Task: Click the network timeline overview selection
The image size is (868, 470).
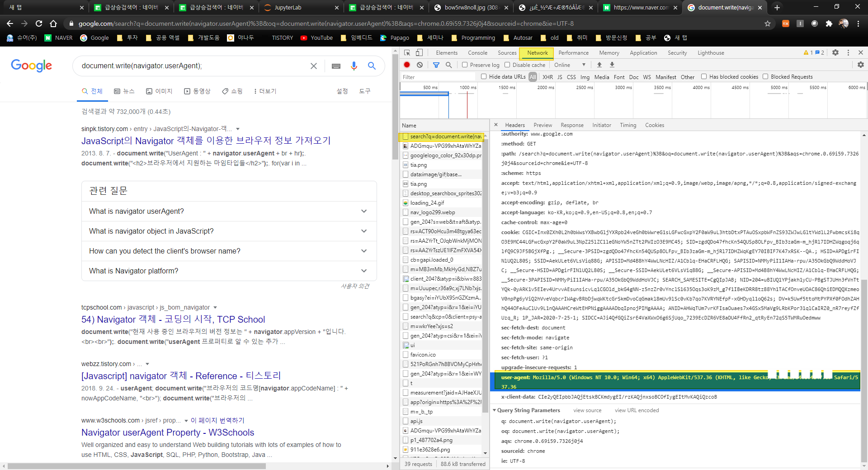Action: coord(424,94)
